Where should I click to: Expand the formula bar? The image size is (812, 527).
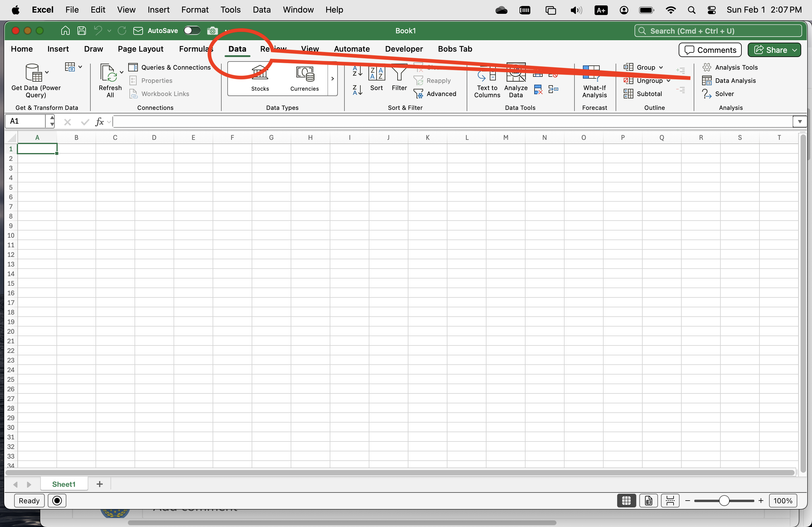coord(800,122)
